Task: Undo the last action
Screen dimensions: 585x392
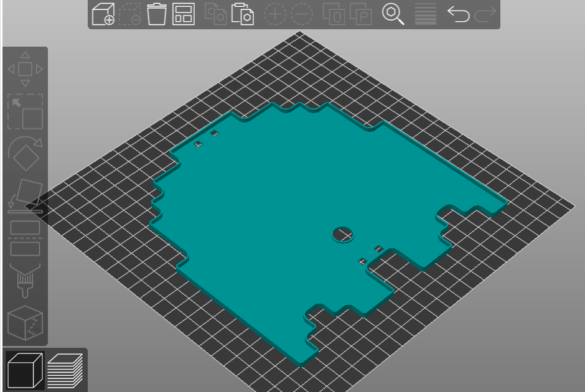Action: [458, 14]
